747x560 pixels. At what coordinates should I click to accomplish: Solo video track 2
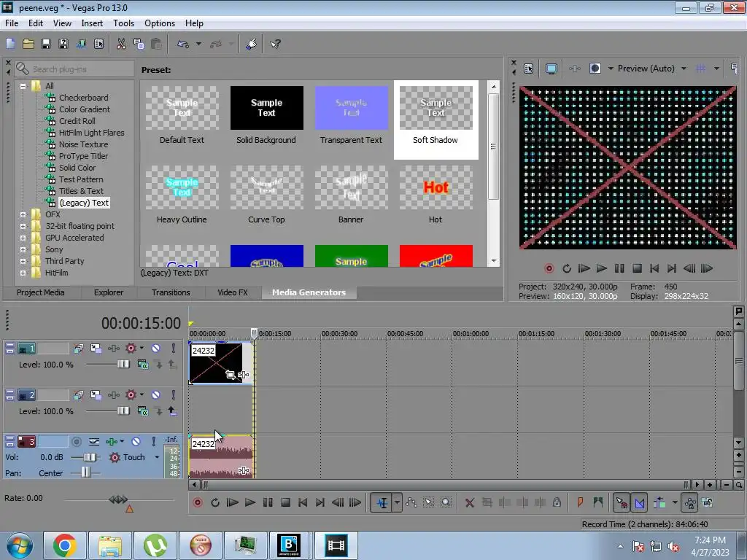point(174,394)
